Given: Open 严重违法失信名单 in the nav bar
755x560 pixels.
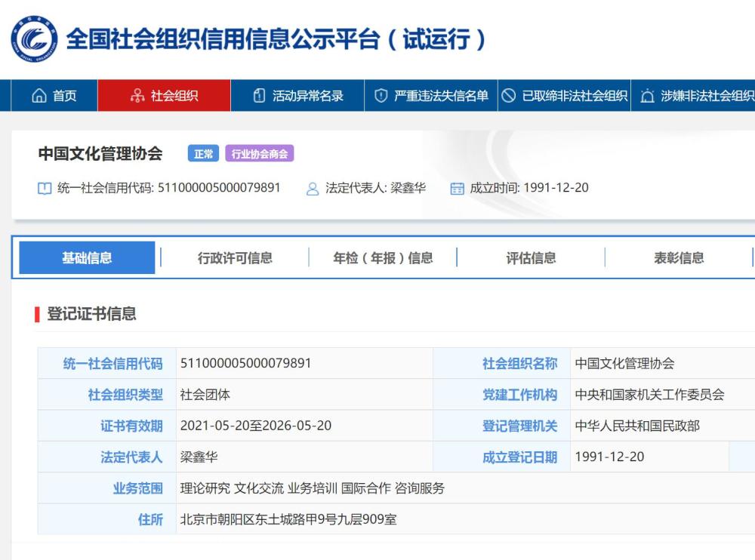Looking at the screenshot, I should [431, 96].
